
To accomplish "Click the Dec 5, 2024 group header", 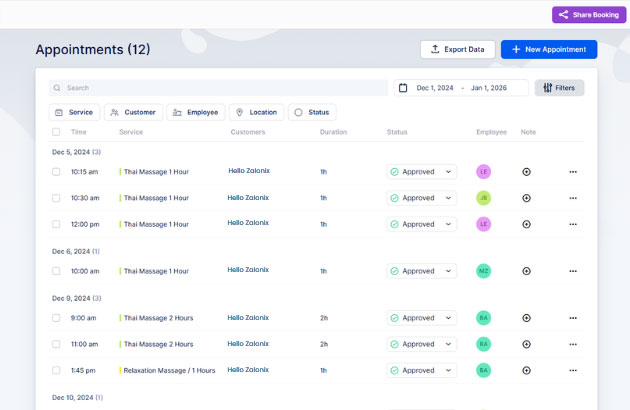I will (76, 152).
